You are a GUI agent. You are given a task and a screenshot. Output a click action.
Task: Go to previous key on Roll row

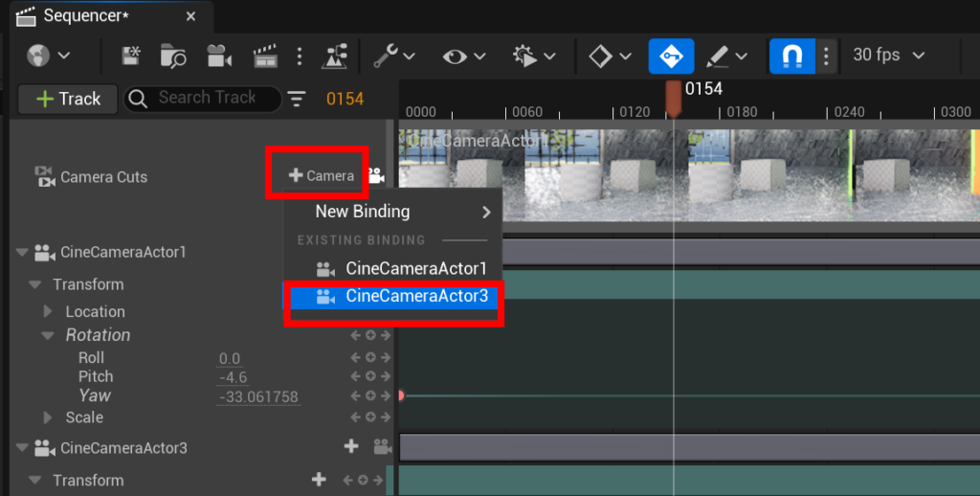[x=356, y=358]
